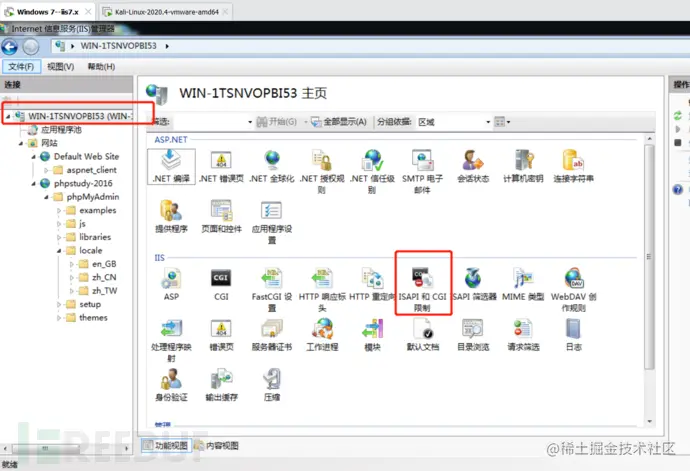Image resolution: width=690 pixels, height=471 pixels.
Task: Click the forward navigation arrow button
Action: point(31,47)
